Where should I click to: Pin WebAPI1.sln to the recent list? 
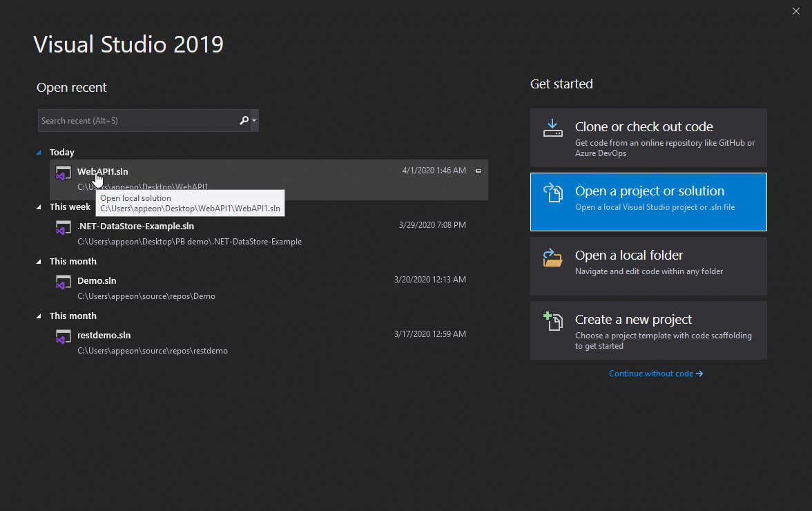478,171
